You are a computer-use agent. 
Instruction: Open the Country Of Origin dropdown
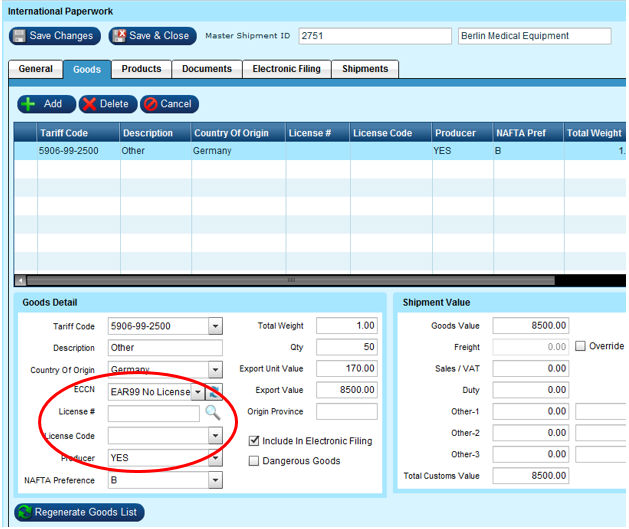coord(215,369)
